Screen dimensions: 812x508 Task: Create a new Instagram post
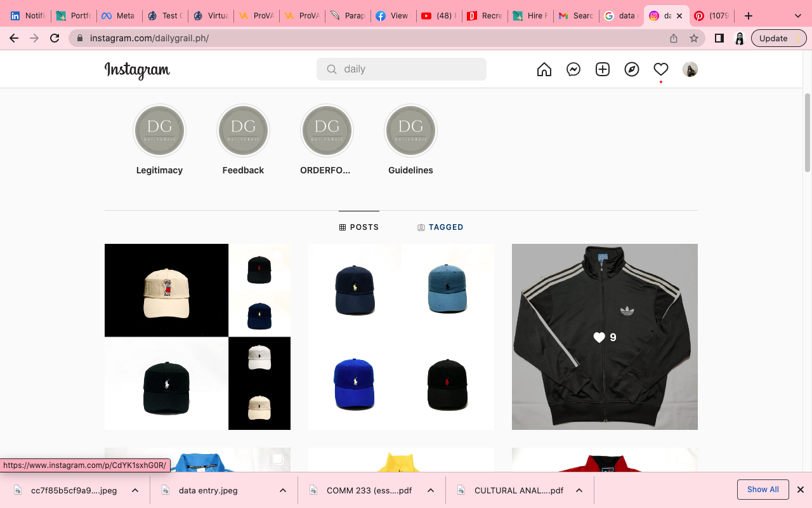[x=603, y=69]
